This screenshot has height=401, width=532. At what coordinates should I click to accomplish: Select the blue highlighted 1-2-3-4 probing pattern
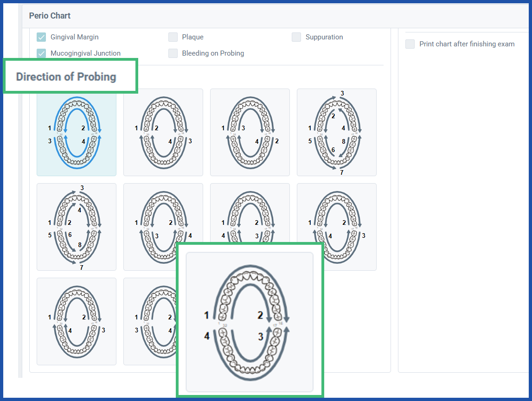click(77, 132)
